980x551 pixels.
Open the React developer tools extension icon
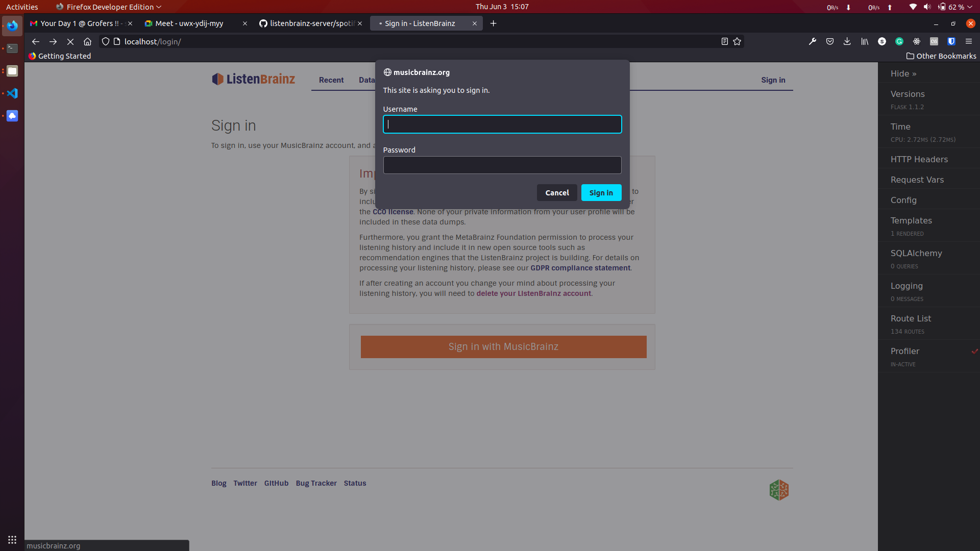click(x=917, y=42)
